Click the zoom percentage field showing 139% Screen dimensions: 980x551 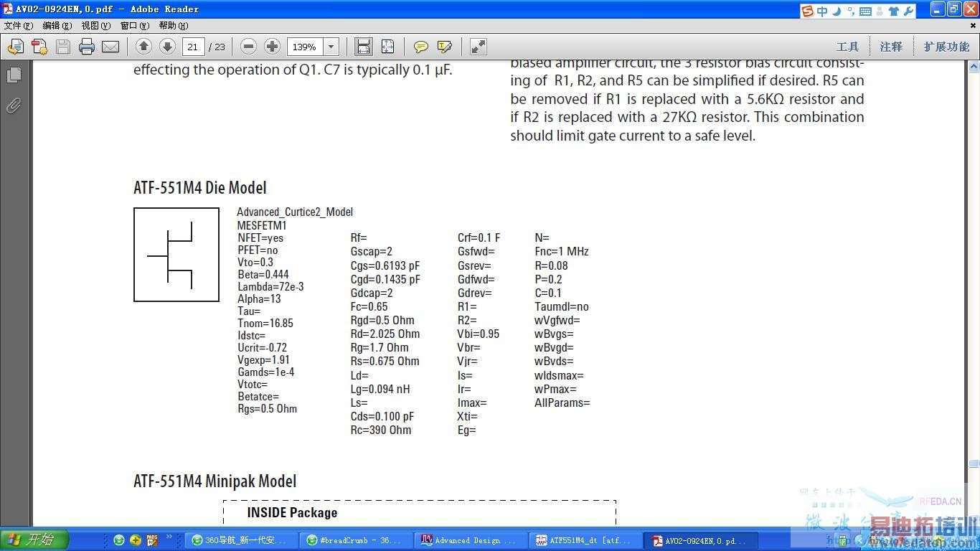(x=305, y=47)
